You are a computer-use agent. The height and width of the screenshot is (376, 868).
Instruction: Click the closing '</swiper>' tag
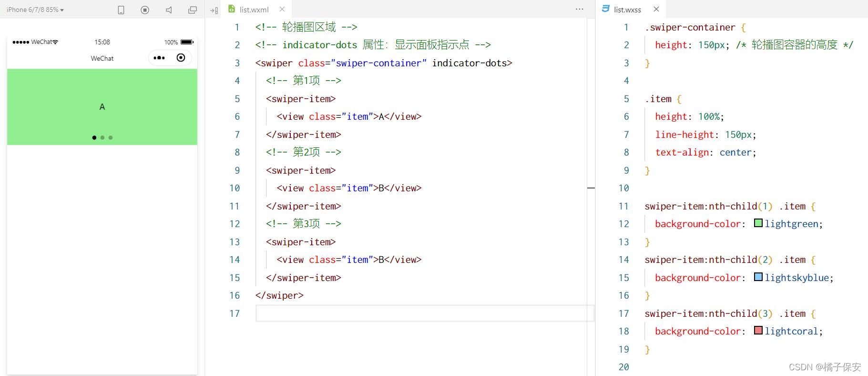point(279,295)
